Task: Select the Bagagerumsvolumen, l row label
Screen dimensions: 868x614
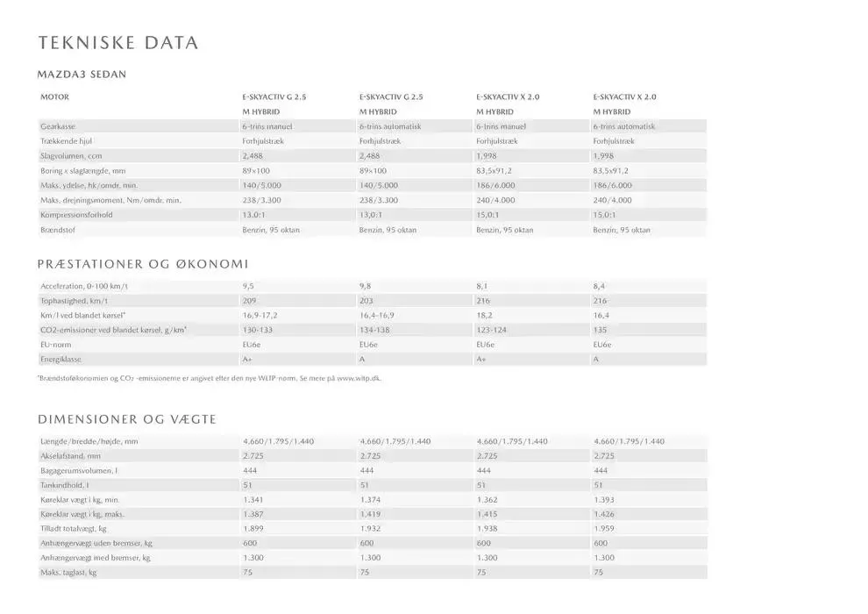Action: [81, 470]
